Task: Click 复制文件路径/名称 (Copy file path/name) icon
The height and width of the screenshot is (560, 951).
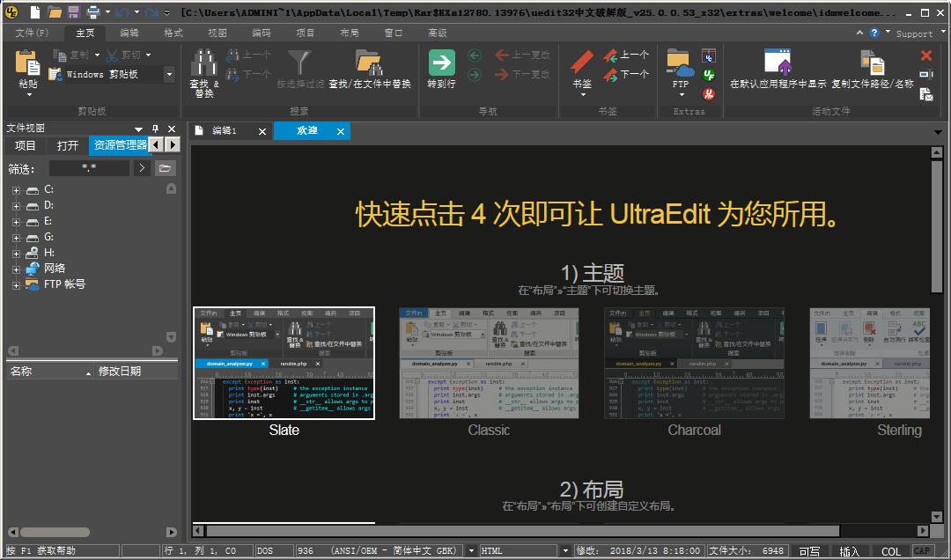Action: point(872,63)
